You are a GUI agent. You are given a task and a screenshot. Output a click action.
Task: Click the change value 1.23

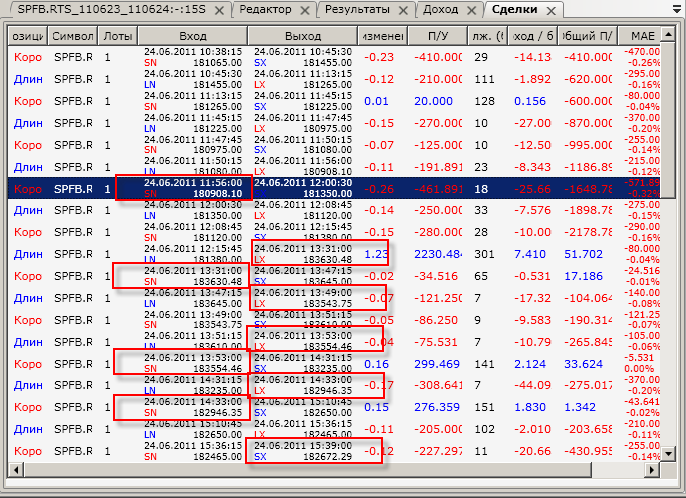[x=376, y=254]
